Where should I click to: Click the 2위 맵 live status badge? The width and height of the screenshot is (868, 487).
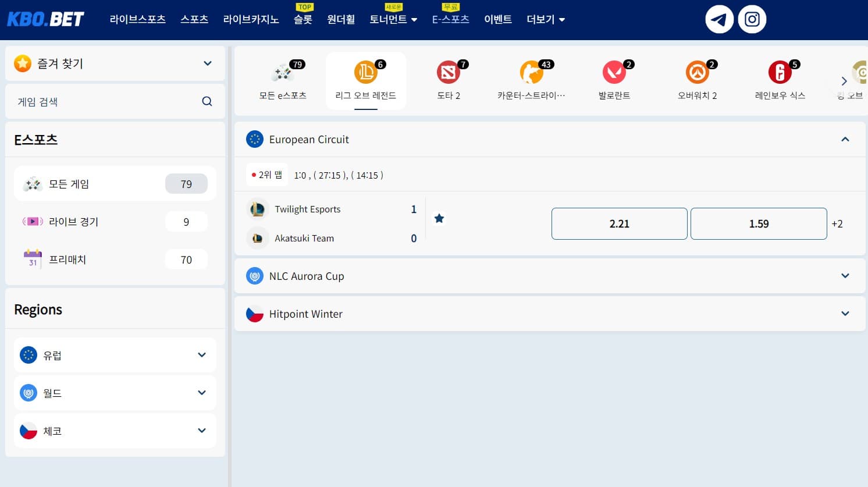pos(267,175)
